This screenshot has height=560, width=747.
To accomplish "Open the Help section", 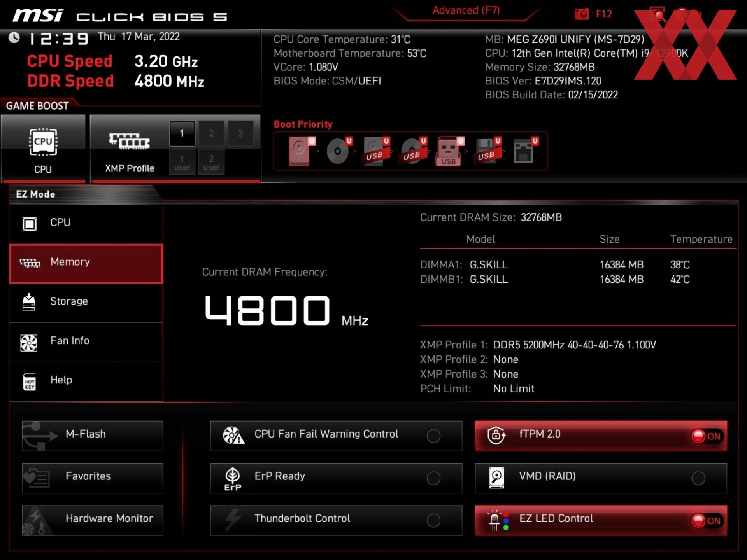I will [x=86, y=381].
